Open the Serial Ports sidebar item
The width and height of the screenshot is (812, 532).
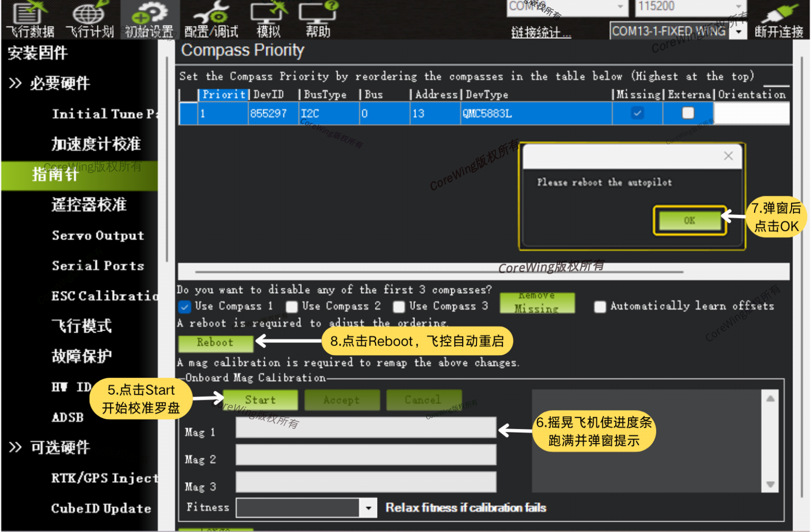98,265
